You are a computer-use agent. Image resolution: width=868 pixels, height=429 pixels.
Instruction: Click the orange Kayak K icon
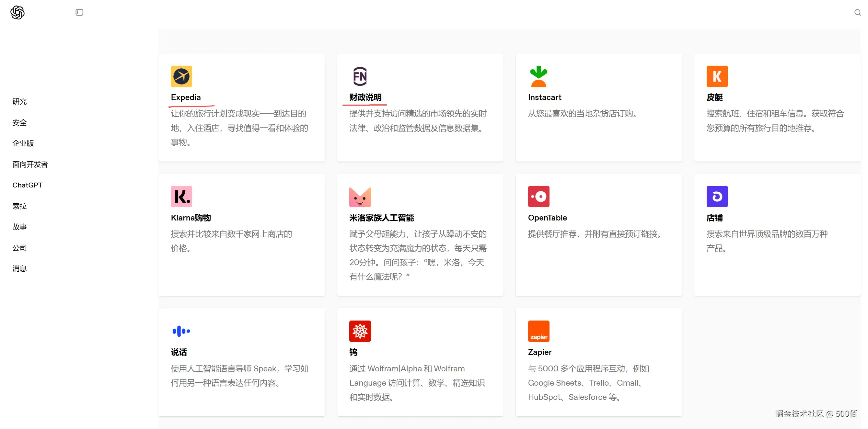(717, 76)
